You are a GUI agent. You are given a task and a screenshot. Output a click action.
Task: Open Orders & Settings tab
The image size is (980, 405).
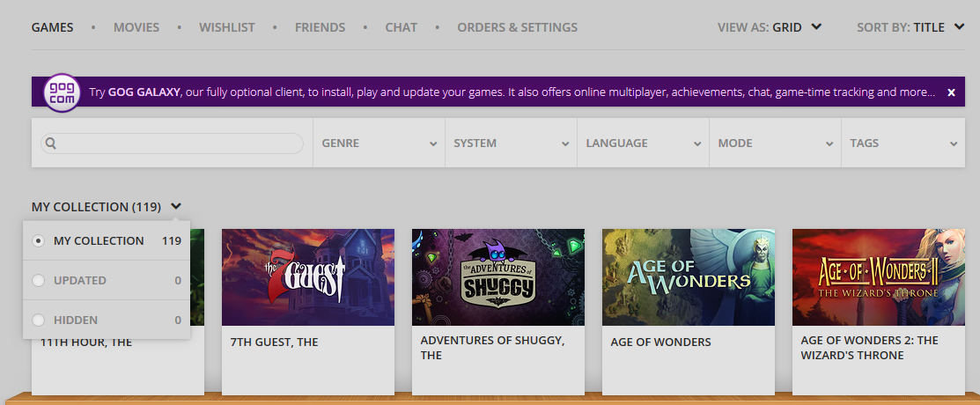pyautogui.click(x=518, y=27)
